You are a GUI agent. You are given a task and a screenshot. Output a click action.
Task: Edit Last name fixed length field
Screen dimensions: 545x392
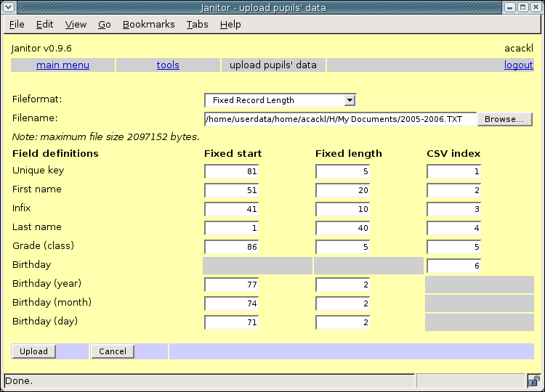343,228
